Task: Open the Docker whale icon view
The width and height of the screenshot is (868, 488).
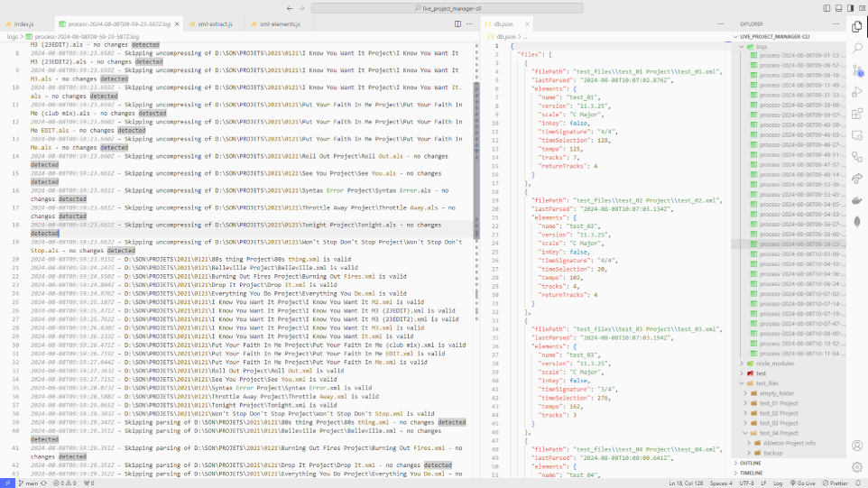Action: click(857, 200)
